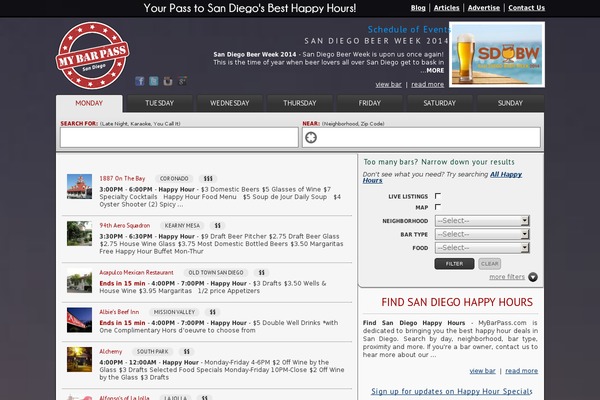Open the Contact Us link
600x400 pixels.
527,8
